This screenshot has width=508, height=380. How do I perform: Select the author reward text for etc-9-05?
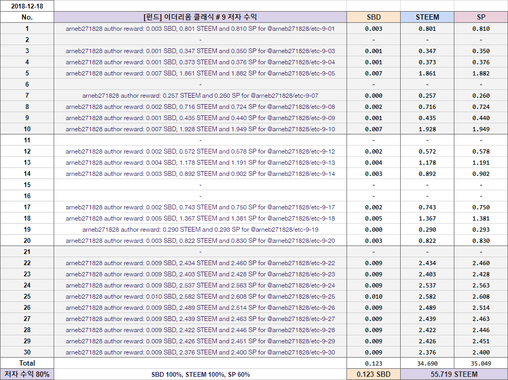pos(200,73)
